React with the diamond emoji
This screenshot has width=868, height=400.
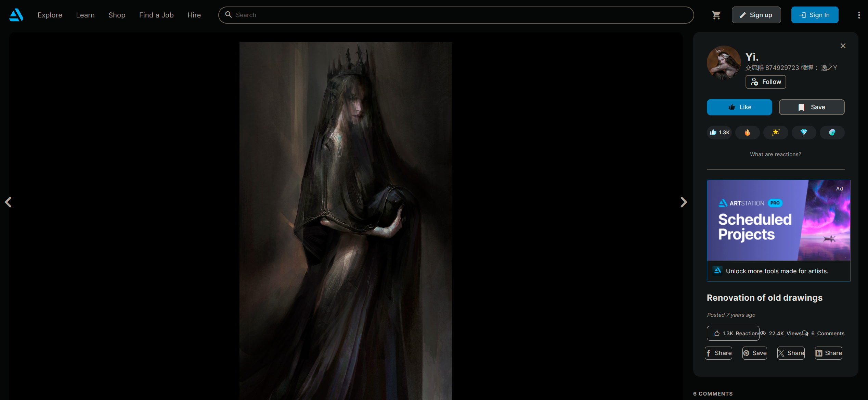(x=804, y=133)
